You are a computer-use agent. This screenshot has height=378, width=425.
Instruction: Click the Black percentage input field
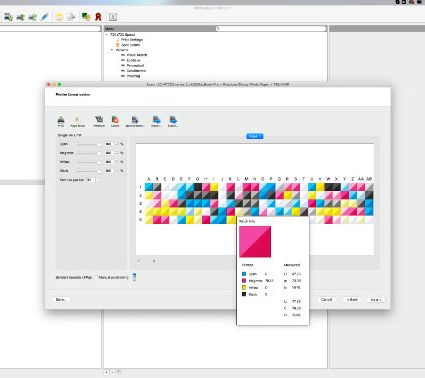click(x=109, y=171)
